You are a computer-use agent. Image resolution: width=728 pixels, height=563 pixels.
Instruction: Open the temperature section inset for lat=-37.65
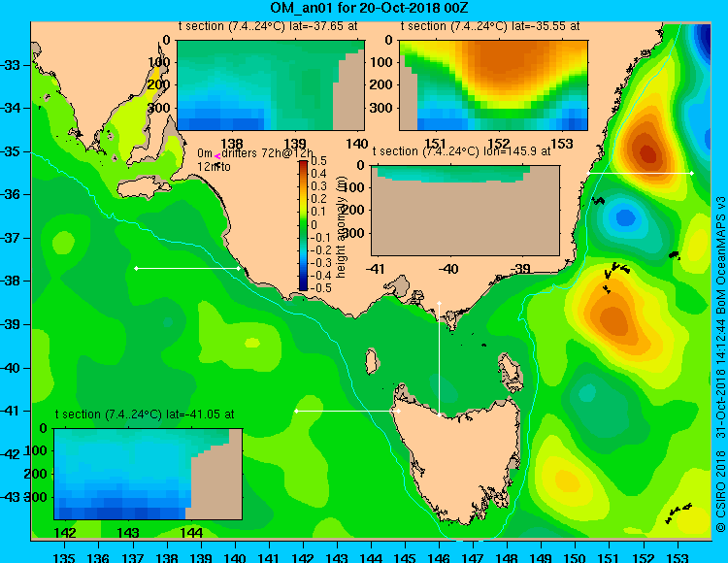[x=271, y=85]
